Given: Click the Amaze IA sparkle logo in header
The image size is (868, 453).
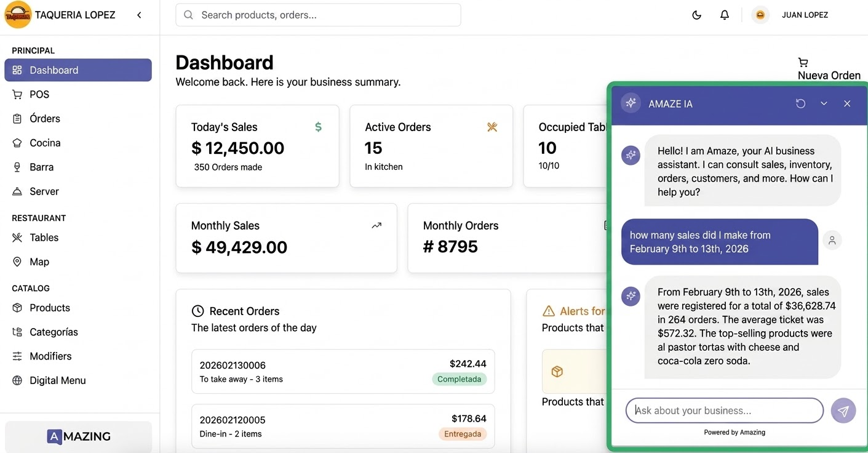Looking at the screenshot, I should pyautogui.click(x=631, y=103).
